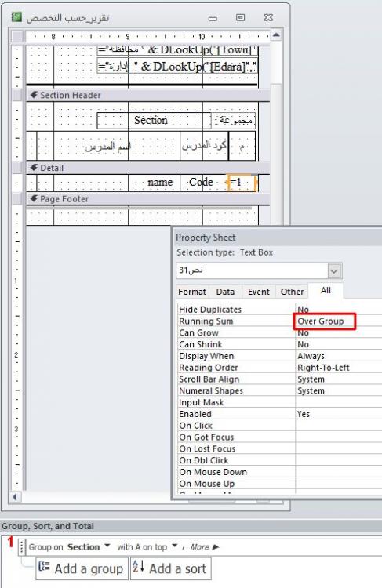This screenshot has width=382, height=588.
Task: Click the report icon in title bar
Action: [16, 17]
